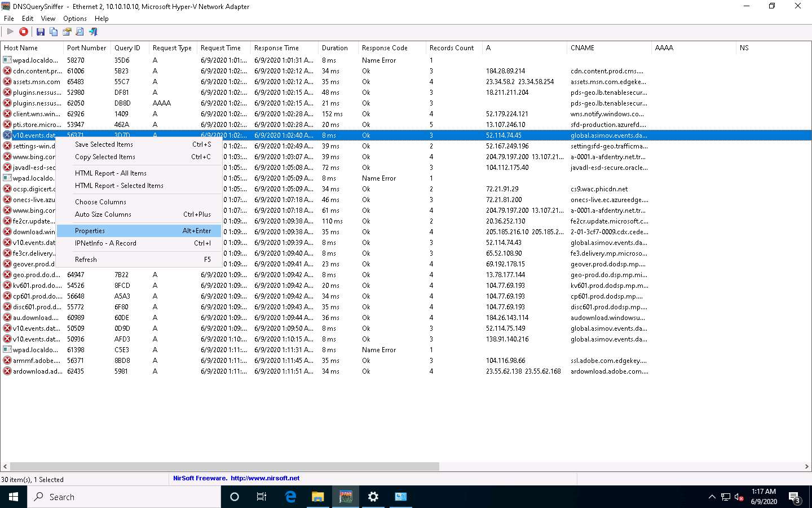Viewport: 812px width, 508px height.
Task: Click IP 138.91.140.216 cell
Action: tap(507, 339)
